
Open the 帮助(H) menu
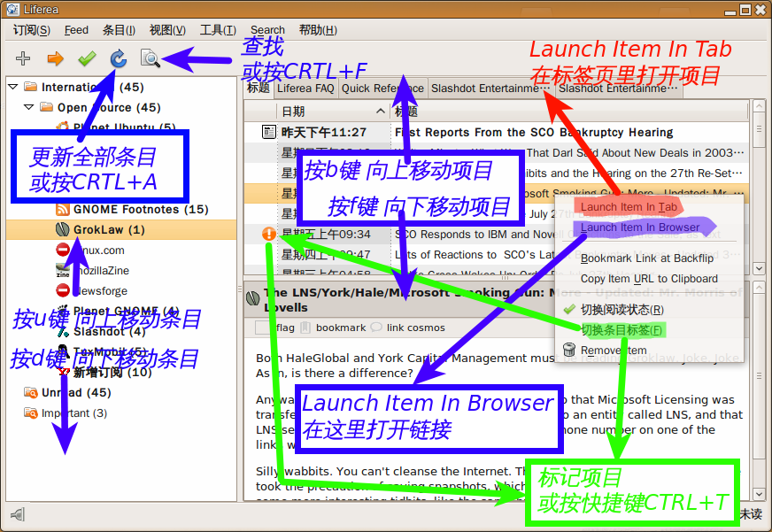tap(318, 30)
